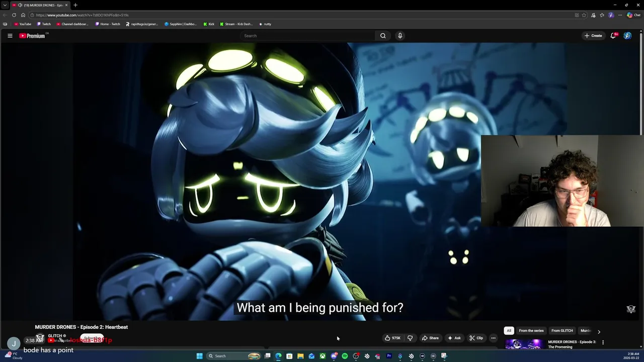Click the Create button
Screen dimensions: 644x362
click(x=593, y=36)
